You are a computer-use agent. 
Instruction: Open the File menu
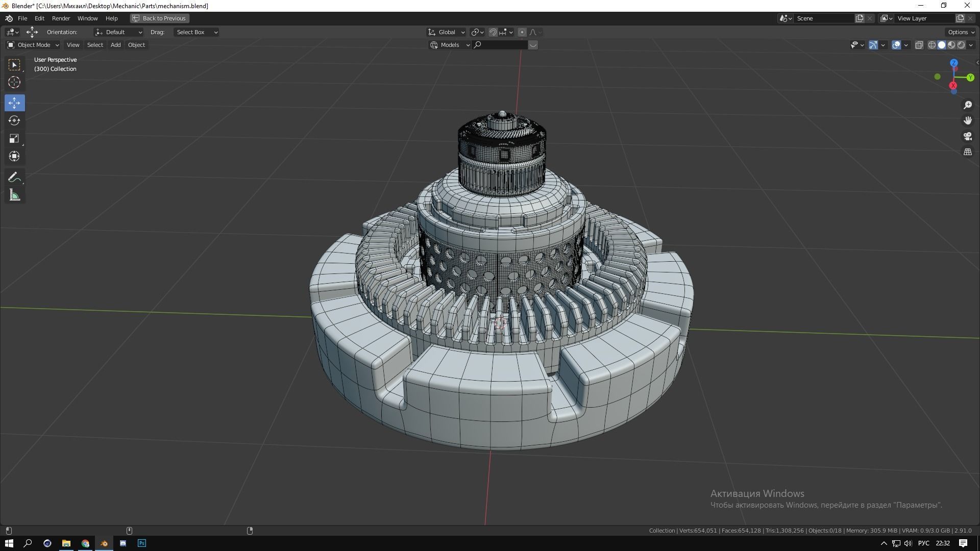point(22,18)
